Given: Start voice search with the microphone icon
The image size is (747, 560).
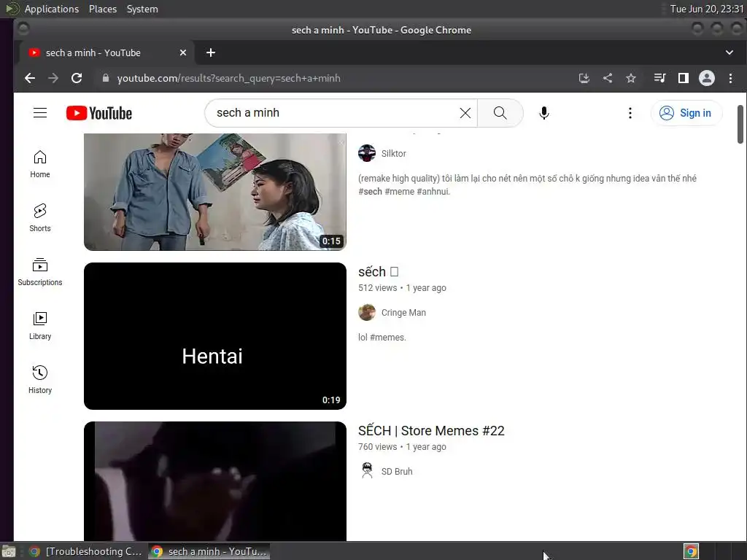Looking at the screenshot, I should (544, 113).
